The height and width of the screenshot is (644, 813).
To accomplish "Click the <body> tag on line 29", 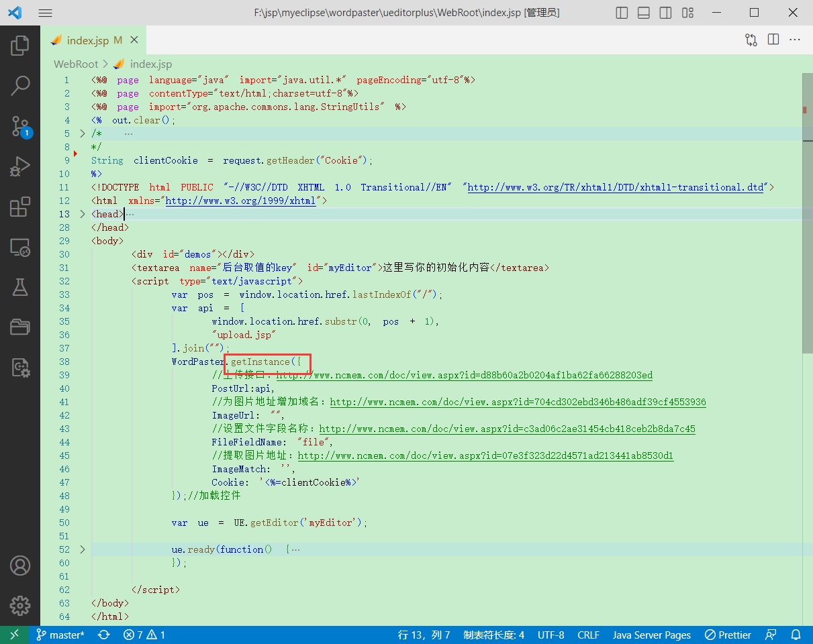I will 107,241.
